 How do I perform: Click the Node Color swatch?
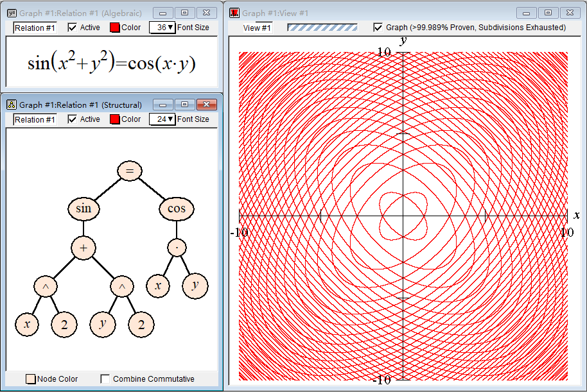pos(30,379)
